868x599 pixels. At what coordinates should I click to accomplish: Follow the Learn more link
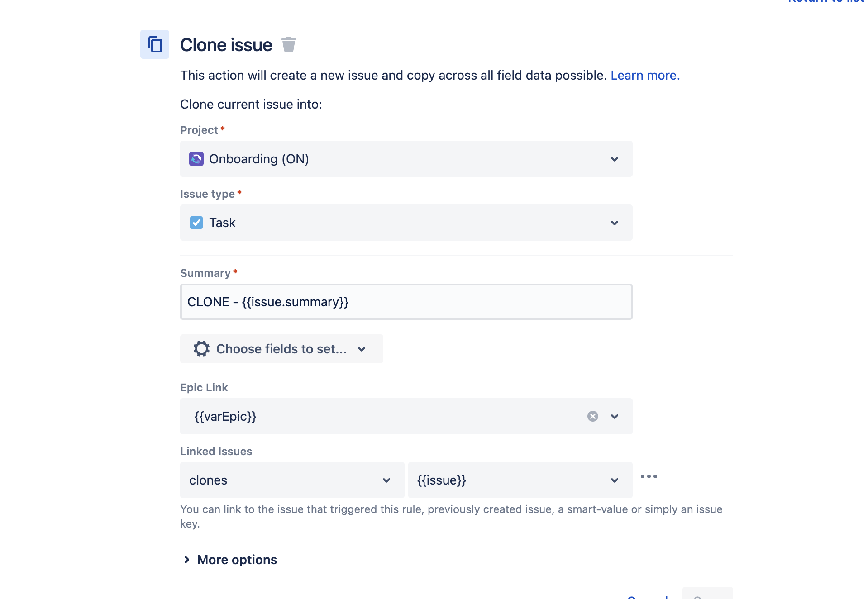[645, 75]
